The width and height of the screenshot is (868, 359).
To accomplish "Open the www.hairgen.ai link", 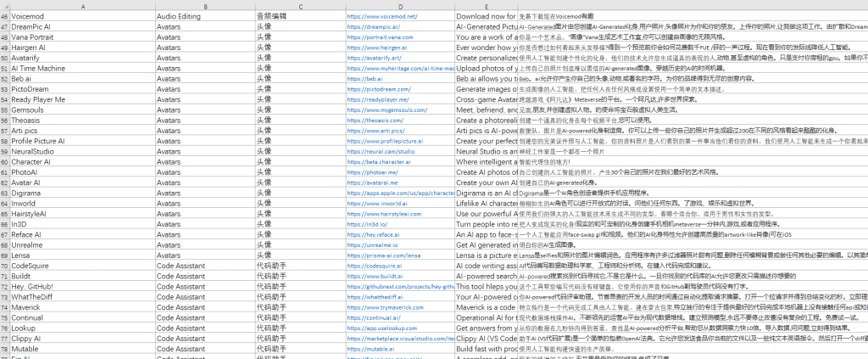I will [376, 48].
